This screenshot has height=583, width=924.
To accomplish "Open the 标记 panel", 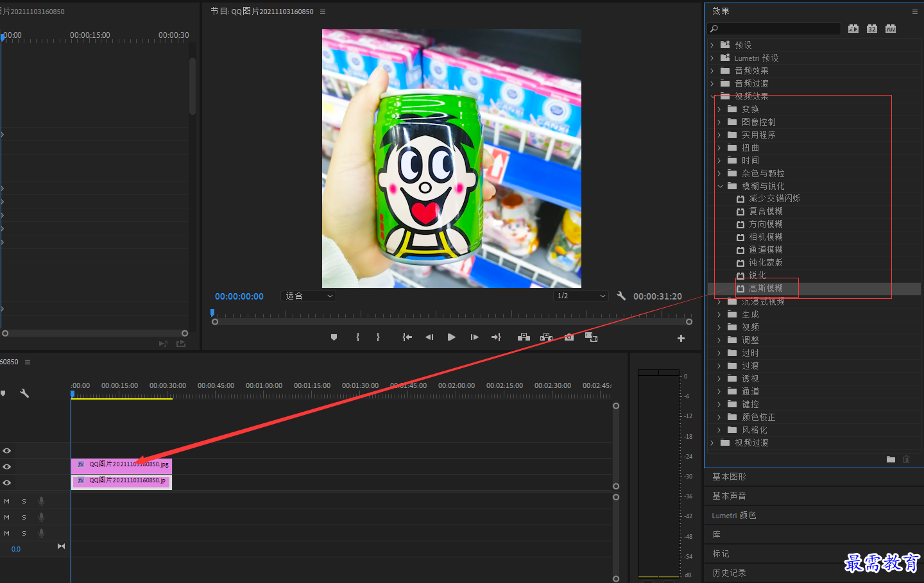I will (x=721, y=553).
